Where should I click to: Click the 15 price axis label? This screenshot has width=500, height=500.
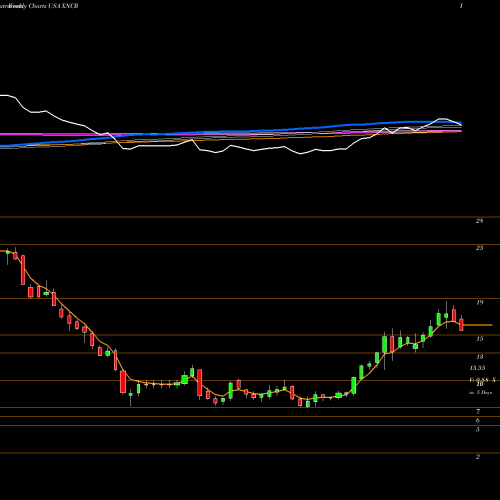479,339
